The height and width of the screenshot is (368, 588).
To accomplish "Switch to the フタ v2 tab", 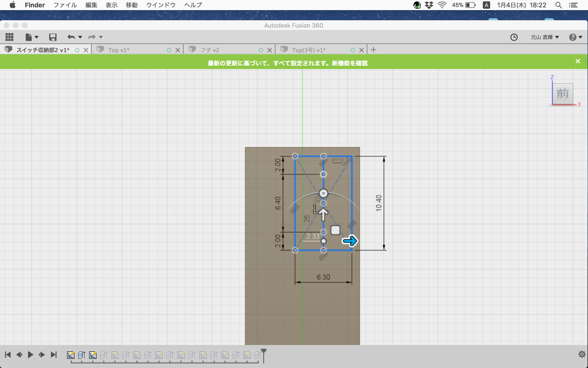I will tap(211, 49).
